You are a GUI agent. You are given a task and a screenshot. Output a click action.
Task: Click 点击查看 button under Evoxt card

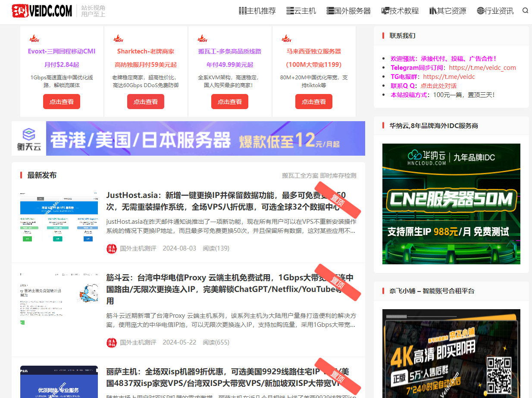pyautogui.click(x=62, y=102)
